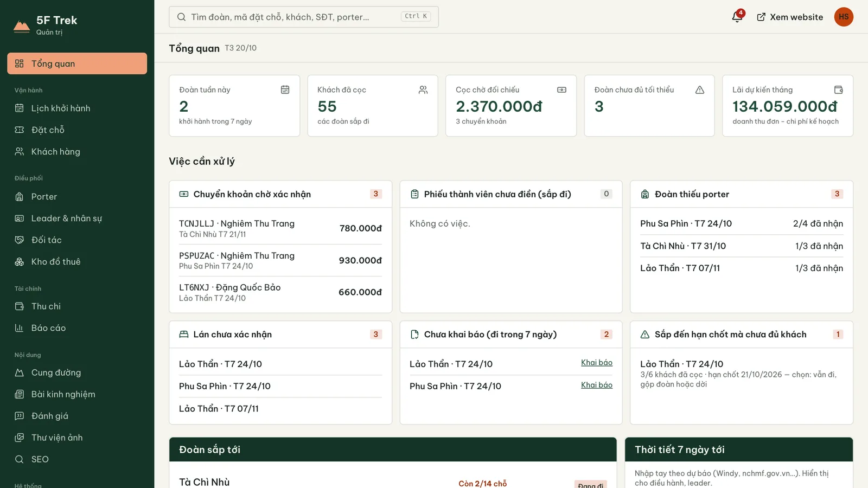
Task: Select Khách hàng in the sidebar
Action: coord(77,152)
